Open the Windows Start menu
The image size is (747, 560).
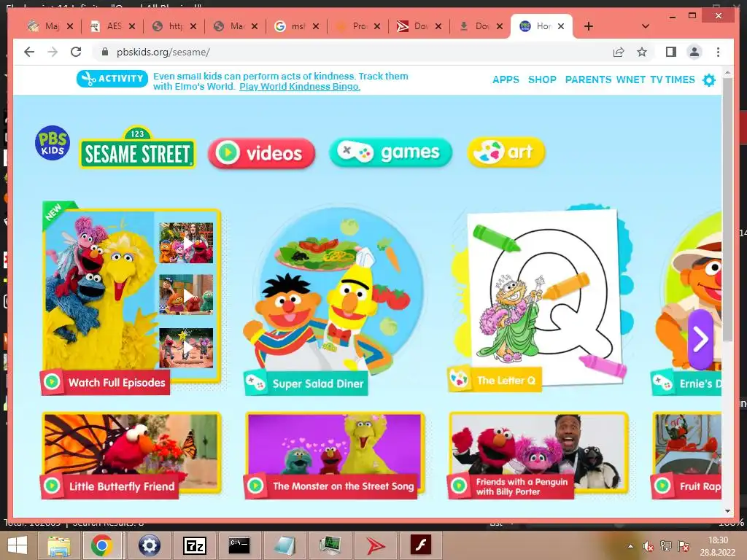pos(18,545)
